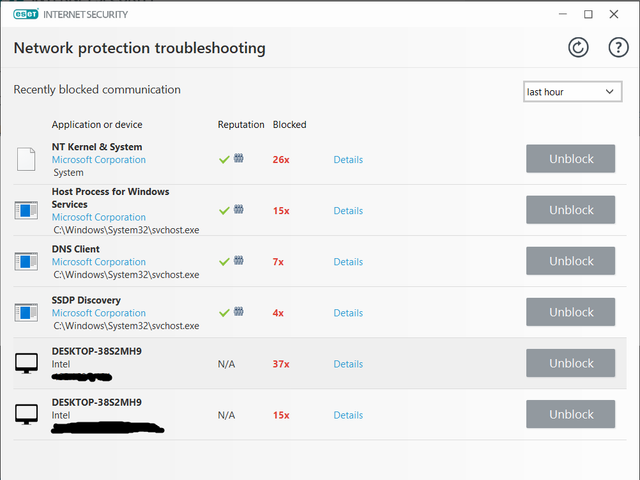
Task: Click users reputation icon for DNS Client
Action: coord(239,260)
